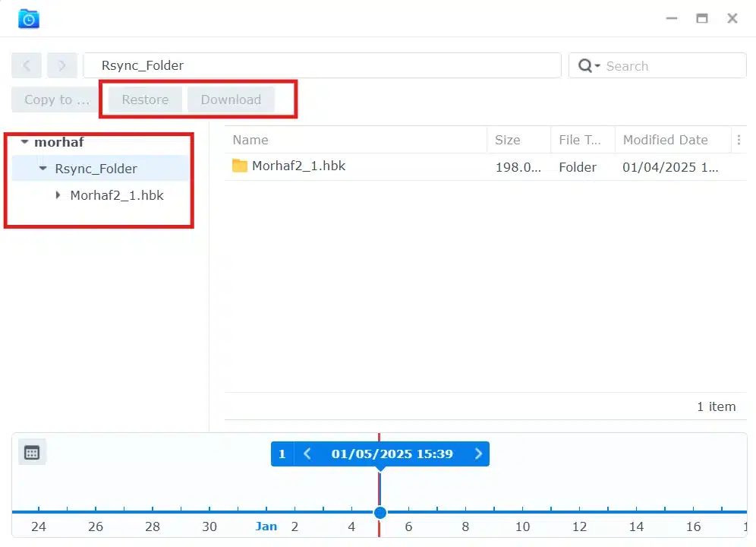This screenshot has width=756, height=547.
Task: Go forward using the right arrow button
Action: 62,65
